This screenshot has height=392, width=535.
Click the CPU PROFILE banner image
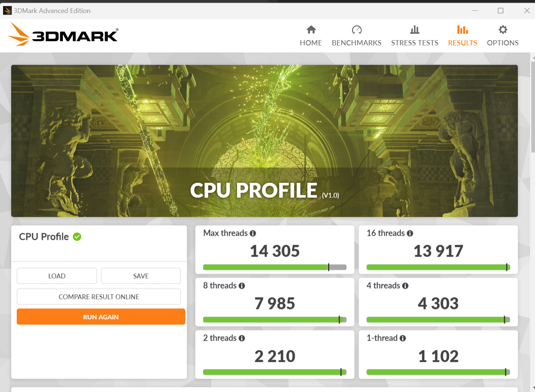[x=264, y=141]
